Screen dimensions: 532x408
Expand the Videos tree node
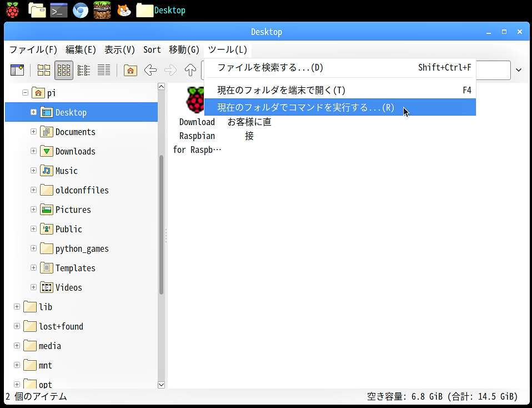(x=33, y=287)
